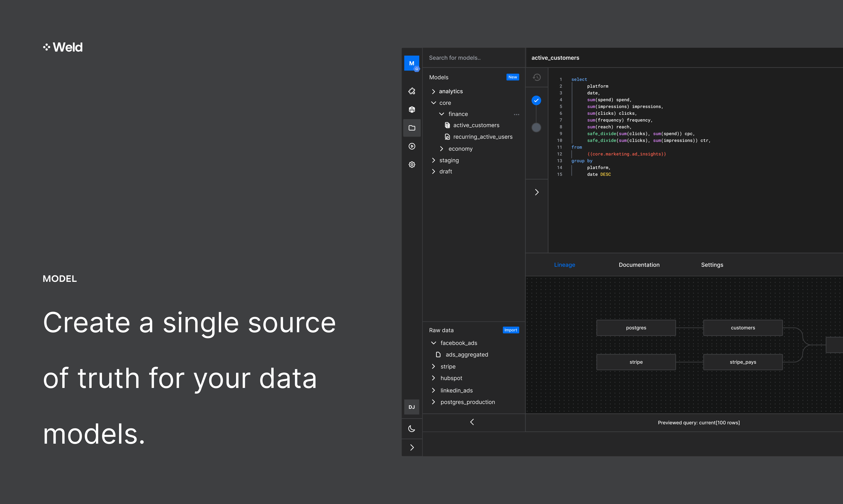Open the active_customers model
The height and width of the screenshot is (504, 843).
click(x=476, y=125)
